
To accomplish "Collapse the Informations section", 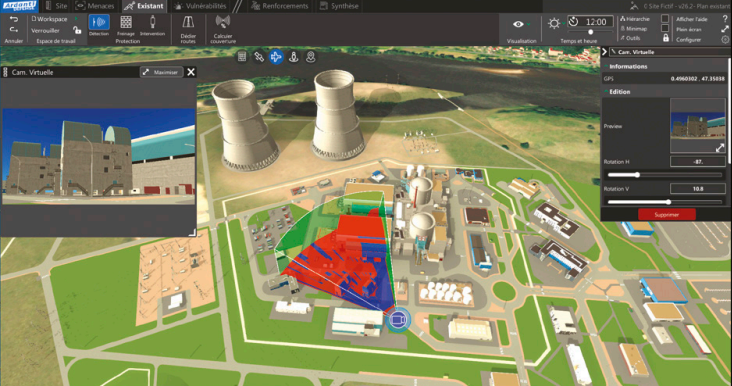I will [606, 67].
